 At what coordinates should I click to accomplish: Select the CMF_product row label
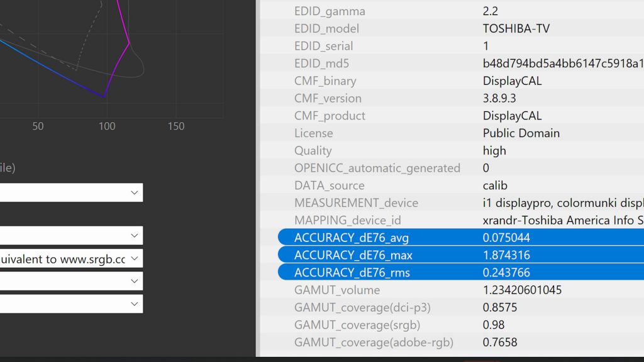click(x=330, y=116)
